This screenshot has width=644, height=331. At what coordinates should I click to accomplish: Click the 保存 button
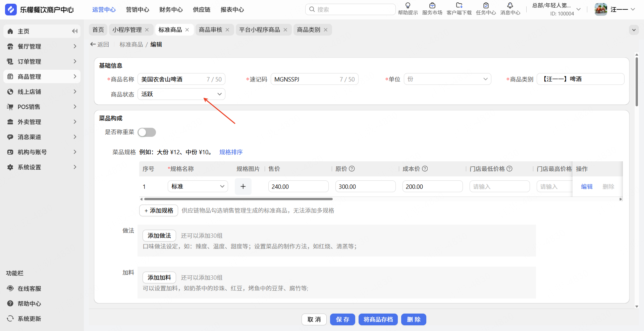(x=342, y=320)
